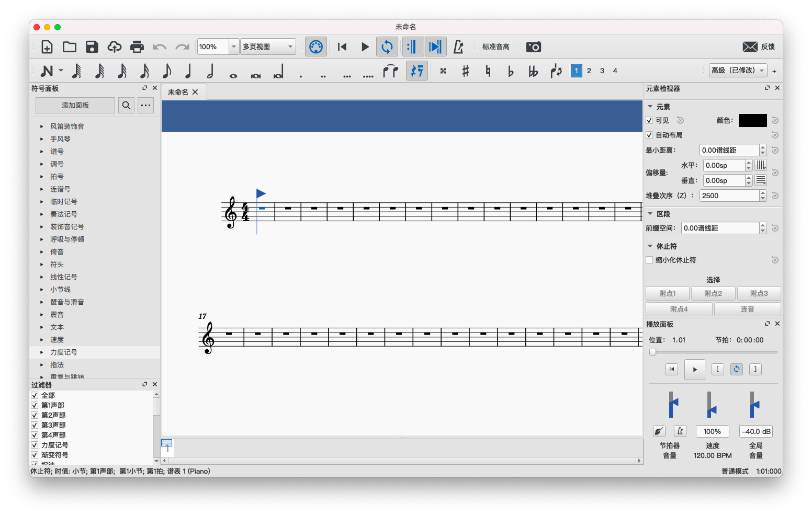Click the black color swatch in the inspector
The image size is (812, 516).
tap(752, 120)
